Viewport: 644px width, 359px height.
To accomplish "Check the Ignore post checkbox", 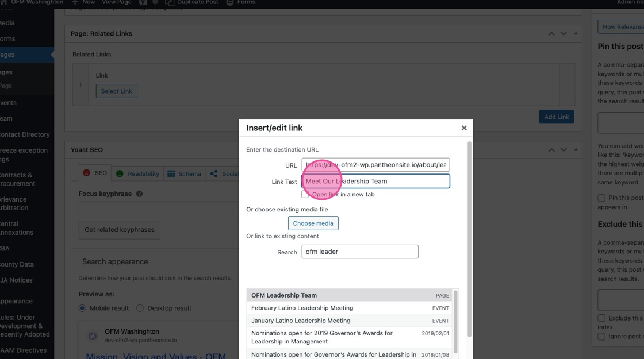I will (x=601, y=337).
